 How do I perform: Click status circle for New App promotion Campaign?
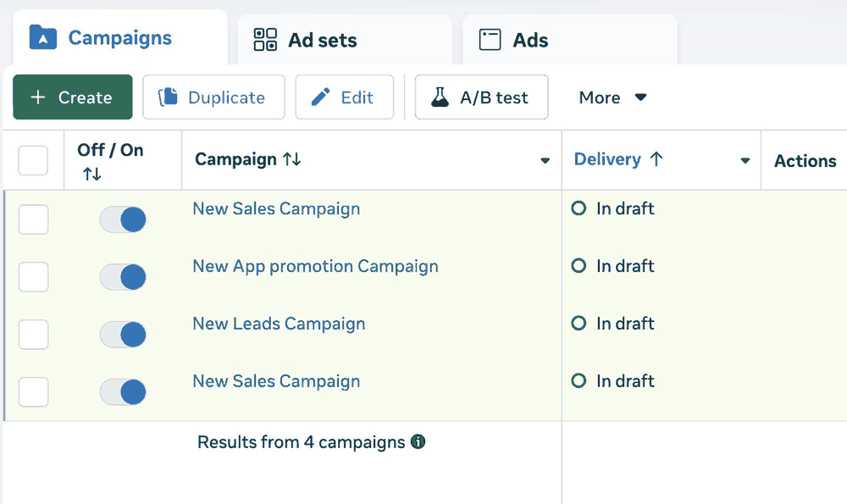click(x=579, y=266)
